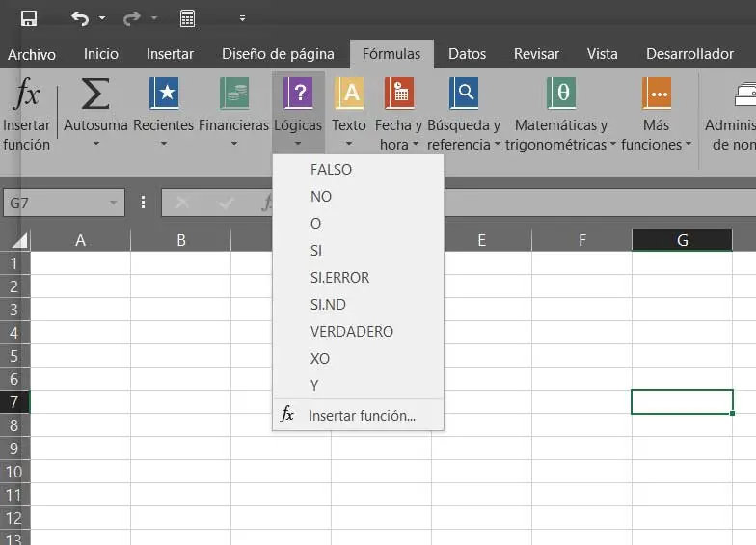756x545 pixels.
Task: Click the Insertar función fx icon
Action: point(27,95)
